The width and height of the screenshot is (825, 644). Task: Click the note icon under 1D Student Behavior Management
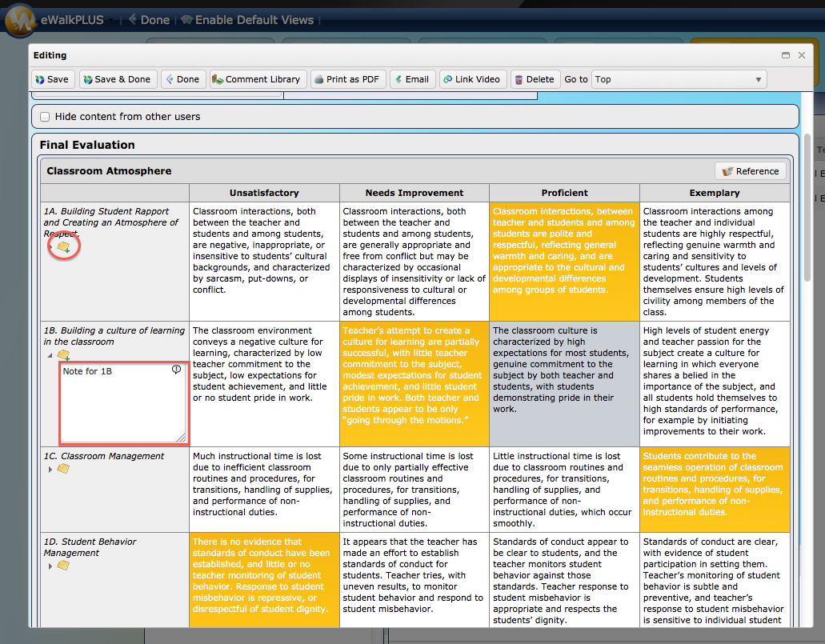63,565
